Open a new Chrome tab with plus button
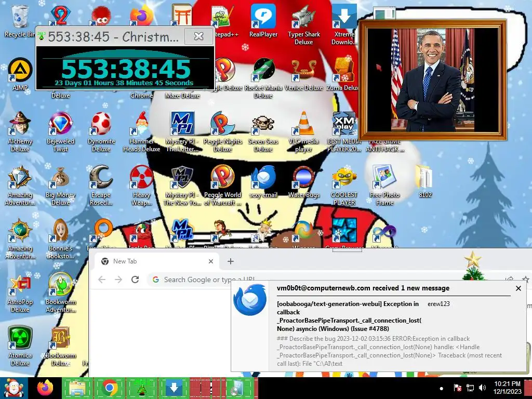 point(230,261)
